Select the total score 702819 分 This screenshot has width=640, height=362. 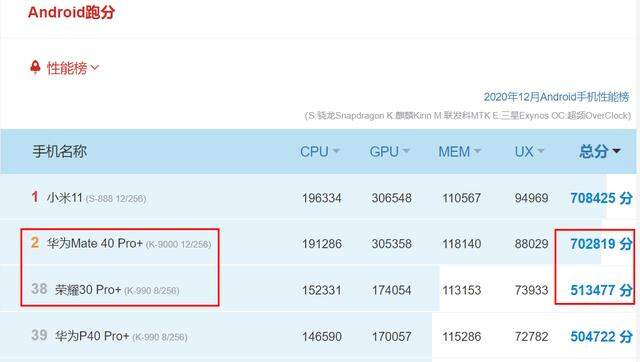click(601, 244)
